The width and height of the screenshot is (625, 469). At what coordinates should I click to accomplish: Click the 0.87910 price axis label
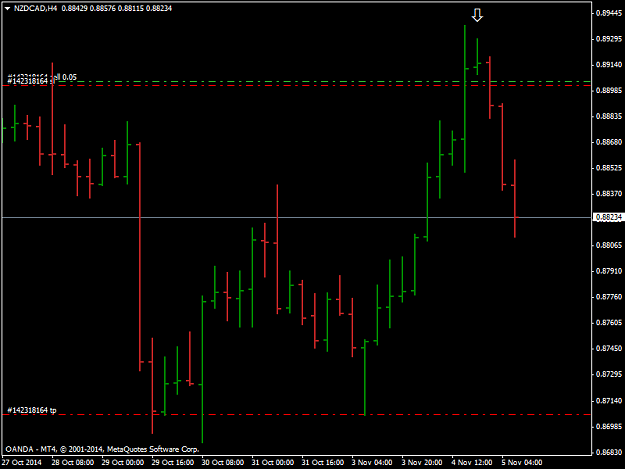[609, 271]
